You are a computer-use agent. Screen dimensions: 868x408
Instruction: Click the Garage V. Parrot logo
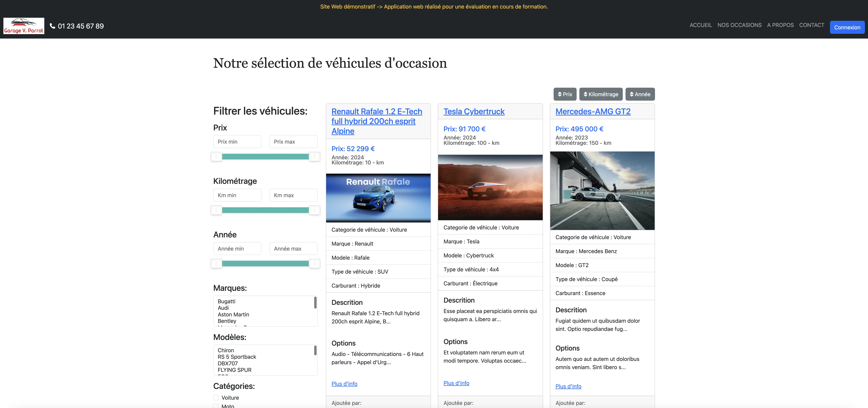pyautogui.click(x=24, y=26)
